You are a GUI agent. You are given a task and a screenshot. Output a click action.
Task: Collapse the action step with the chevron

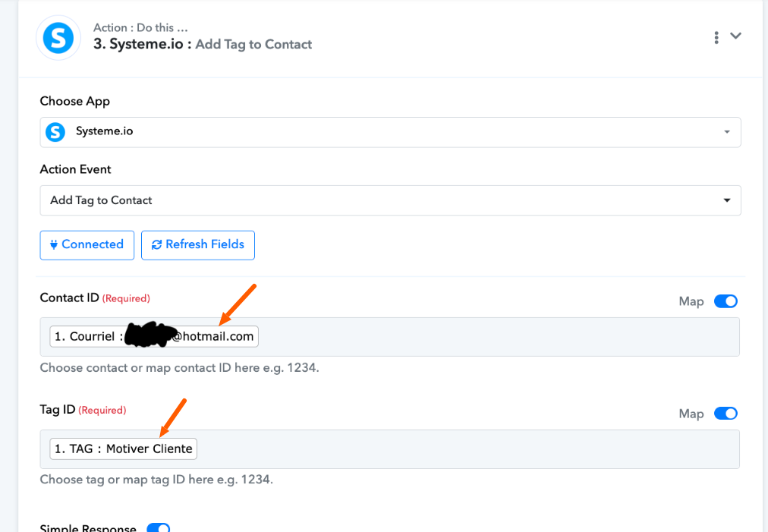[735, 36]
